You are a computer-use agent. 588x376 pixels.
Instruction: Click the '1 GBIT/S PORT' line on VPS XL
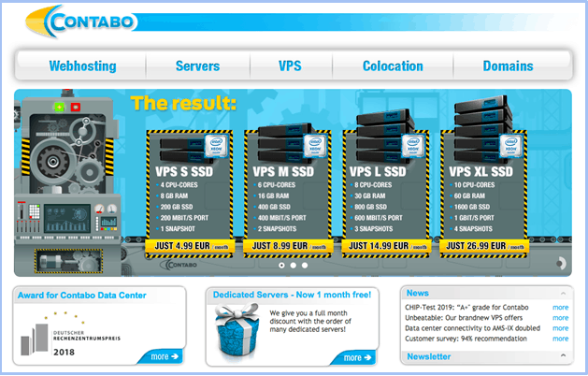click(x=474, y=218)
